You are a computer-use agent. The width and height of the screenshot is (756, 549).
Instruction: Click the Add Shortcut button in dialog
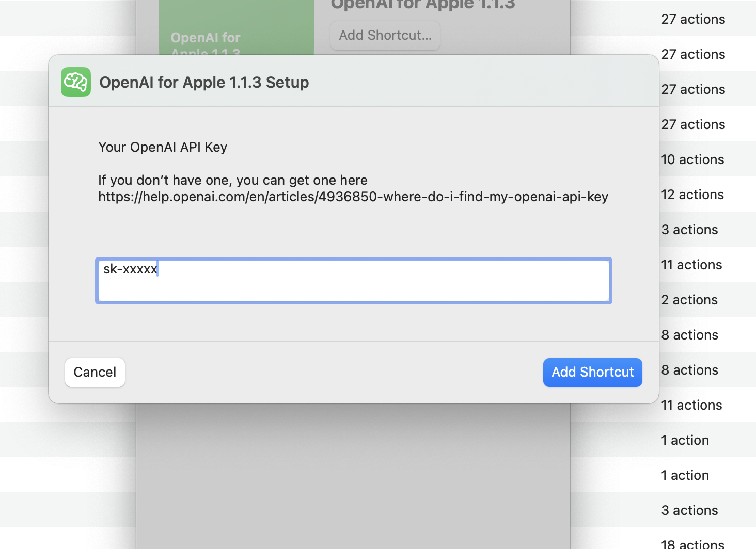(x=592, y=372)
